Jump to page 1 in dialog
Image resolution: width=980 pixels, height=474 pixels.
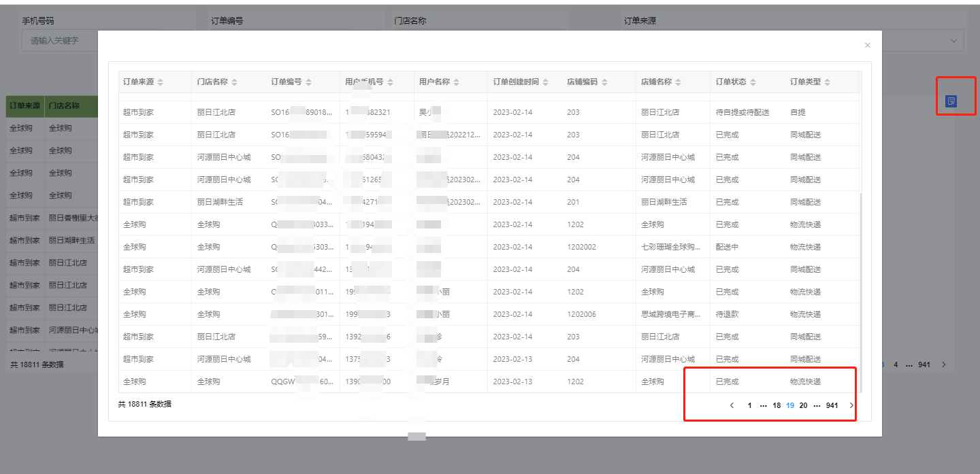pyautogui.click(x=749, y=405)
